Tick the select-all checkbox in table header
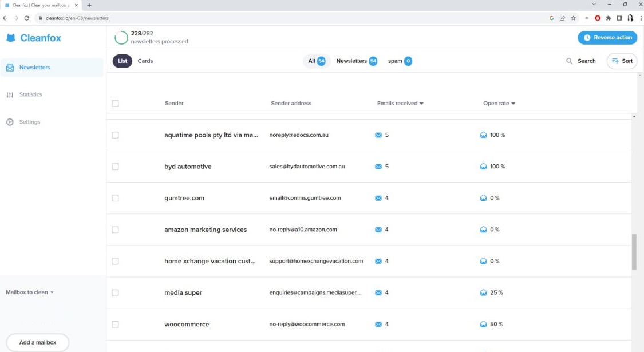This screenshot has width=644, height=352. point(116,104)
